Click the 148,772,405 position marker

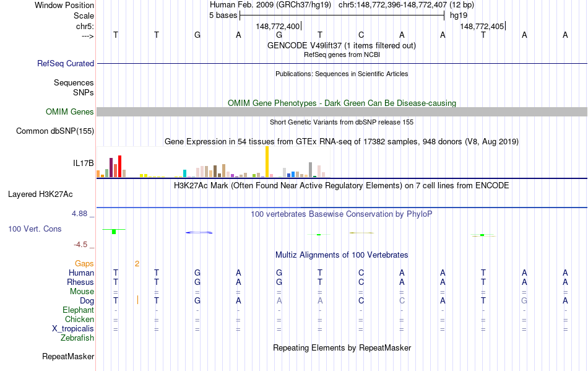click(483, 26)
